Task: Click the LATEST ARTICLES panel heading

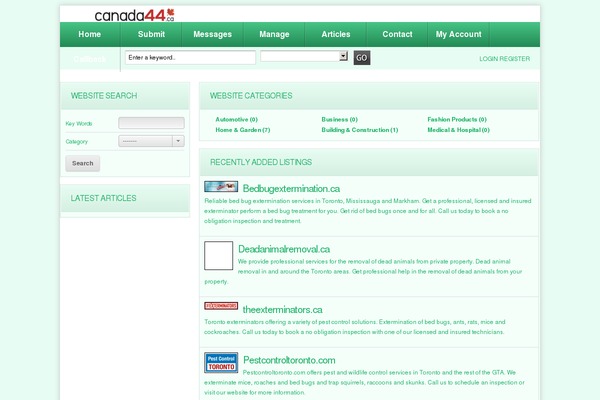Action: (103, 198)
